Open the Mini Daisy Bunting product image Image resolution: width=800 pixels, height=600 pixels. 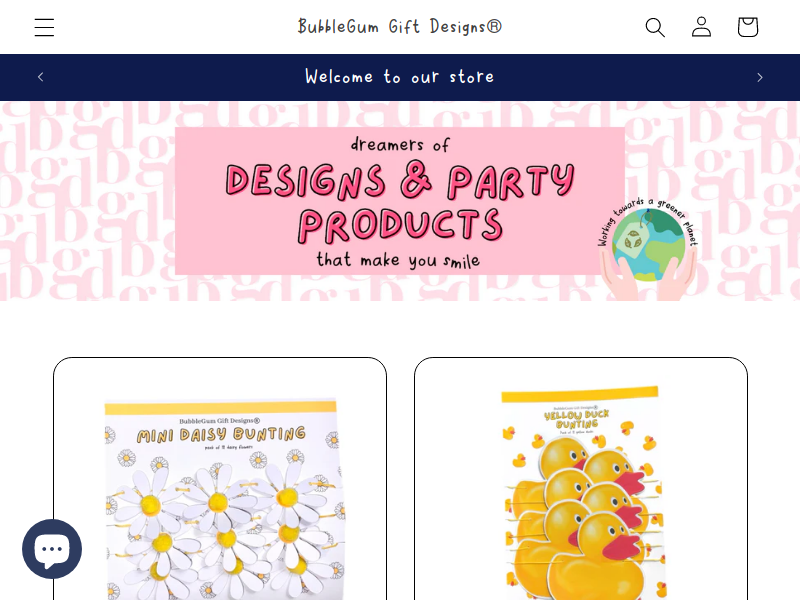220,497
